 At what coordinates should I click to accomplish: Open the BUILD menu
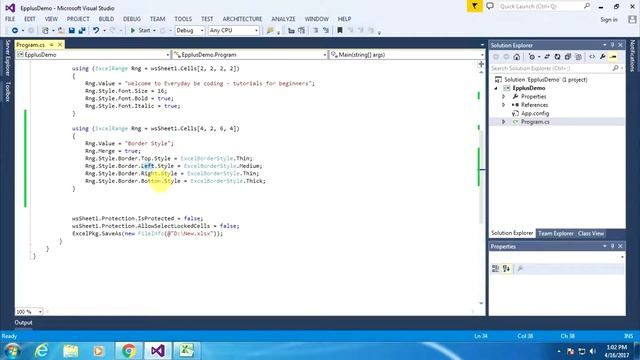click(x=106, y=19)
